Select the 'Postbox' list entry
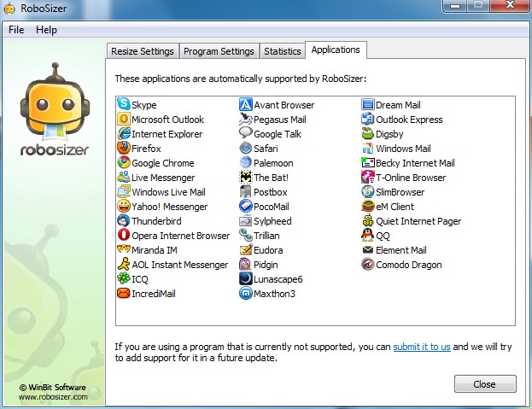Screen dimensions: 532x409 (x=263, y=192)
